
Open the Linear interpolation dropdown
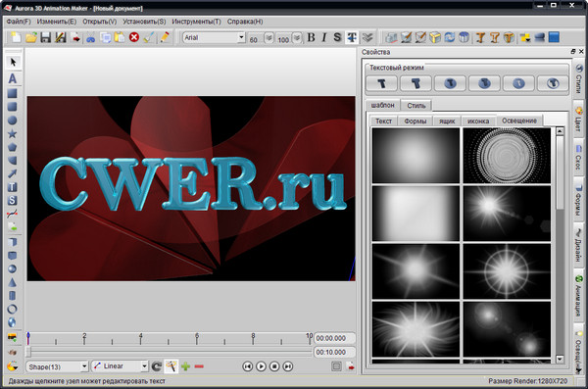pyautogui.click(x=144, y=366)
